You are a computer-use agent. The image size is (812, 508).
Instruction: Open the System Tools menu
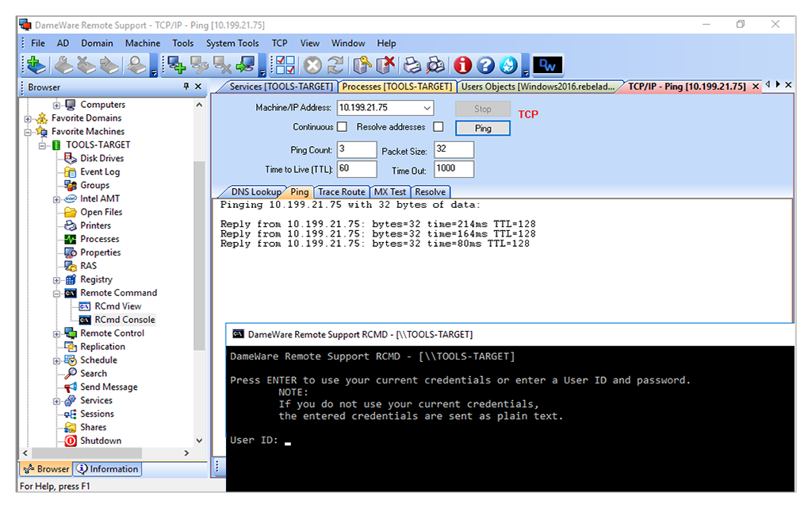pyautogui.click(x=232, y=43)
